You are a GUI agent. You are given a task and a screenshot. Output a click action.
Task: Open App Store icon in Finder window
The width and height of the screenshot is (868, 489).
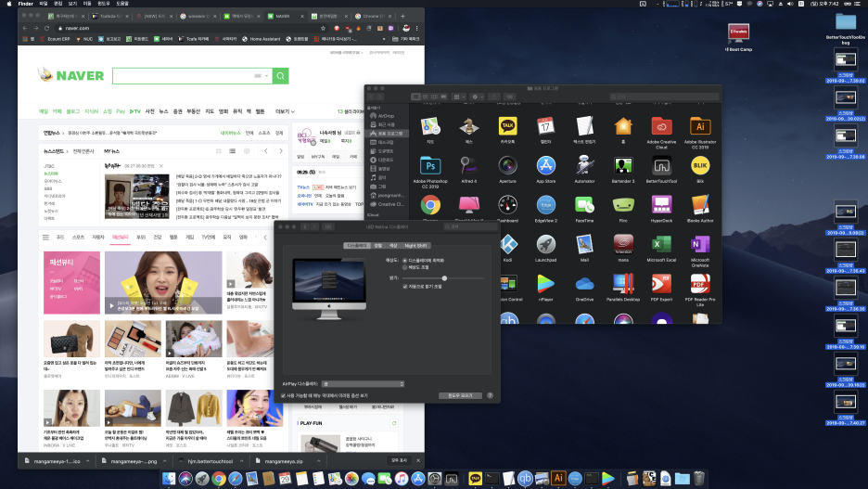click(x=546, y=165)
